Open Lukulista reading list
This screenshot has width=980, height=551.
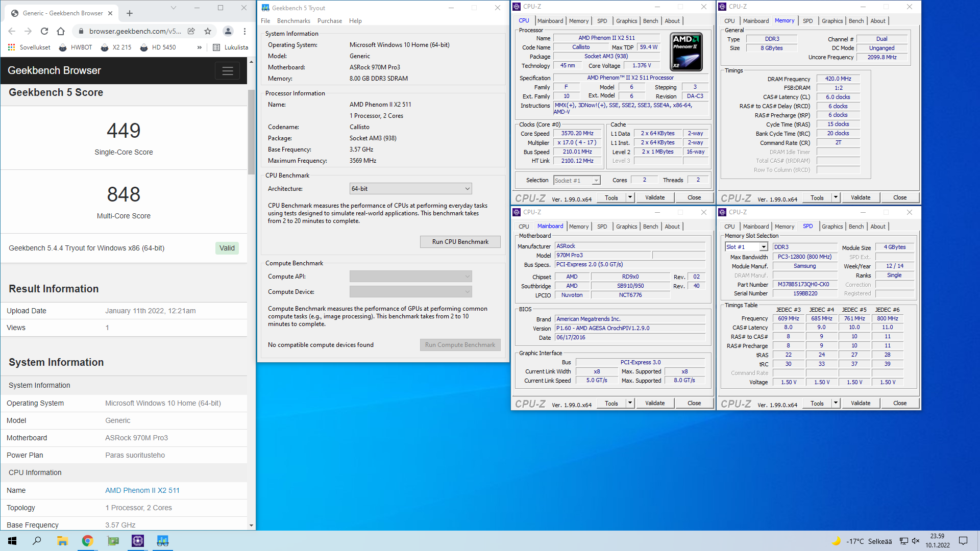tap(230, 47)
